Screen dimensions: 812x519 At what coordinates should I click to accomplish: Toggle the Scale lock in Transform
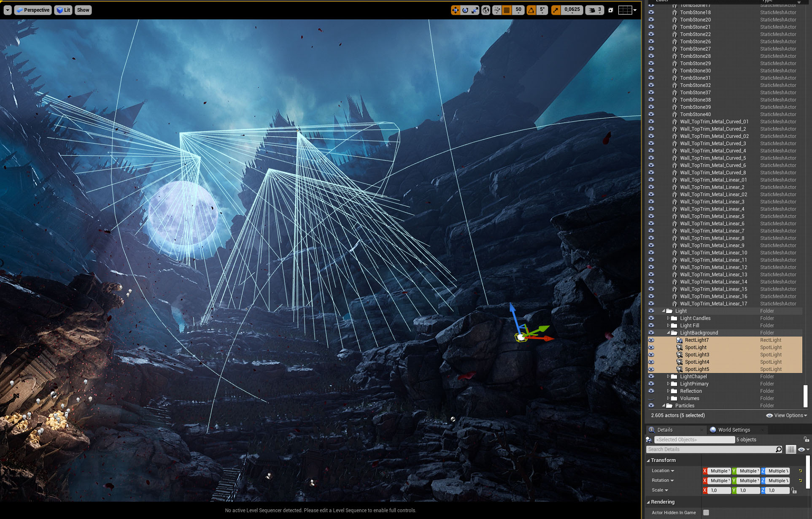tap(794, 490)
